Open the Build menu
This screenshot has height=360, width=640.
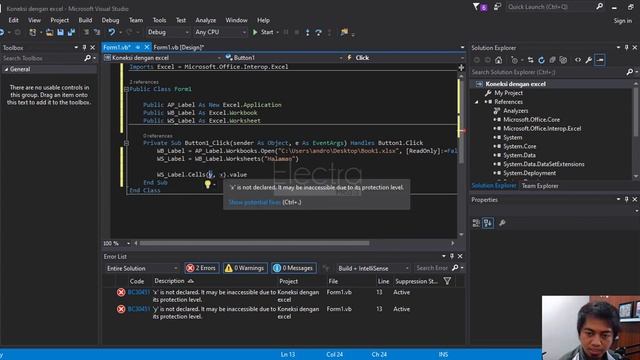point(85,20)
